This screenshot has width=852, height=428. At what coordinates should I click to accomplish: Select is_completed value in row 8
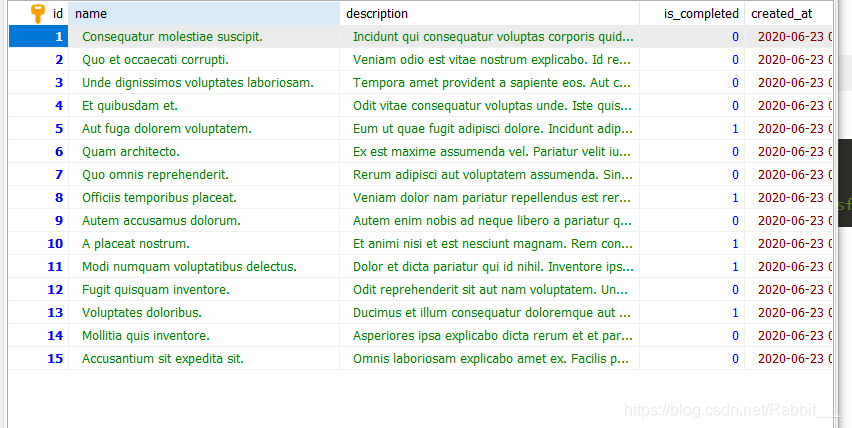pyautogui.click(x=735, y=198)
